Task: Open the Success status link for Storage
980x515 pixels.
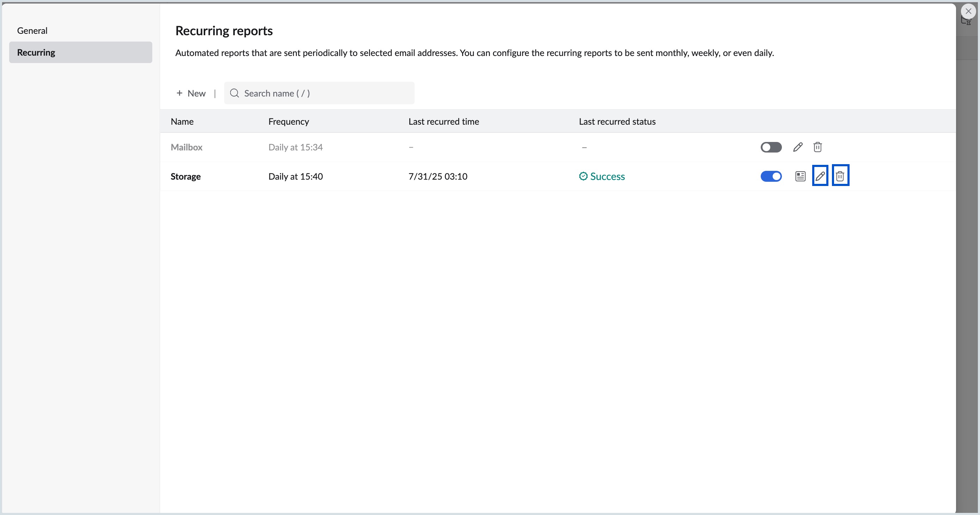Action: [607, 176]
